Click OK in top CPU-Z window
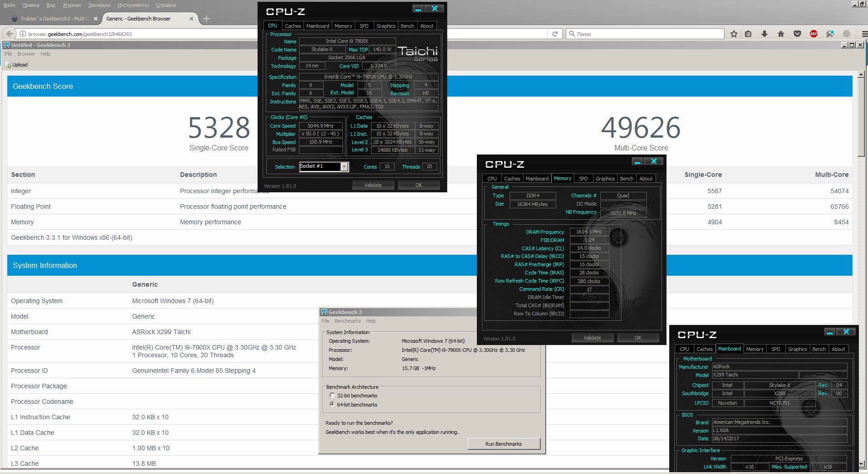 (x=418, y=185)
